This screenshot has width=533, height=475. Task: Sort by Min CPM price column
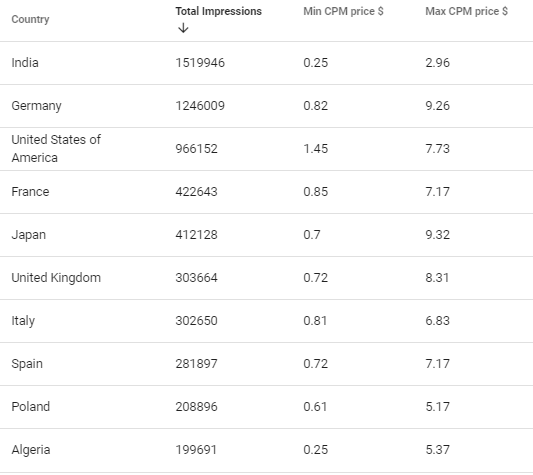(343, 11)
